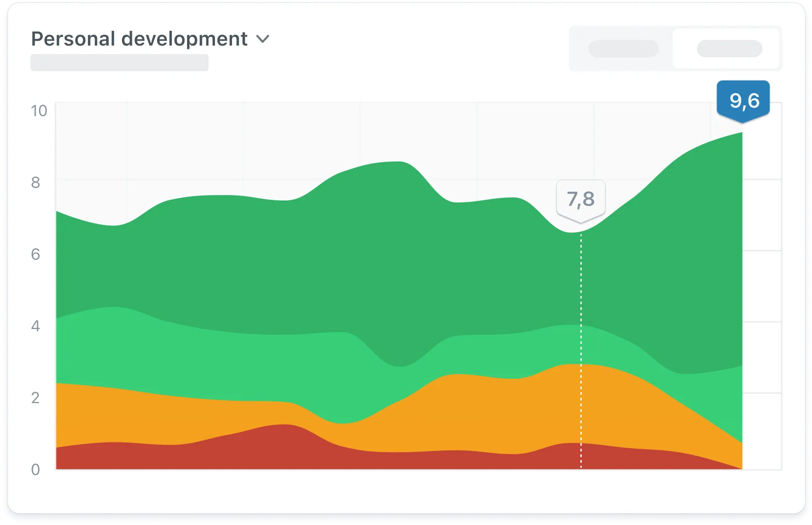812x525 pixels.
Task: Open the Personal development dropdown chevron
Action: pos(262,39)
